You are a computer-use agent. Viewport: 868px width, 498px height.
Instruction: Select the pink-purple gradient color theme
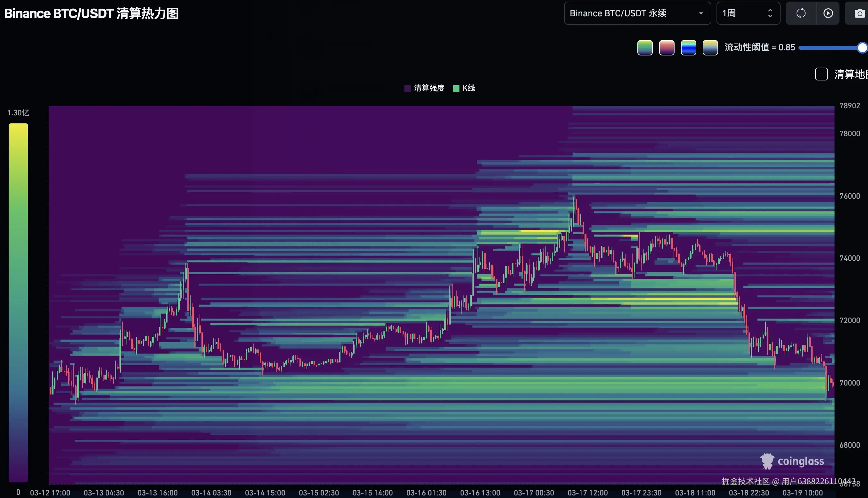click(666, 47)
